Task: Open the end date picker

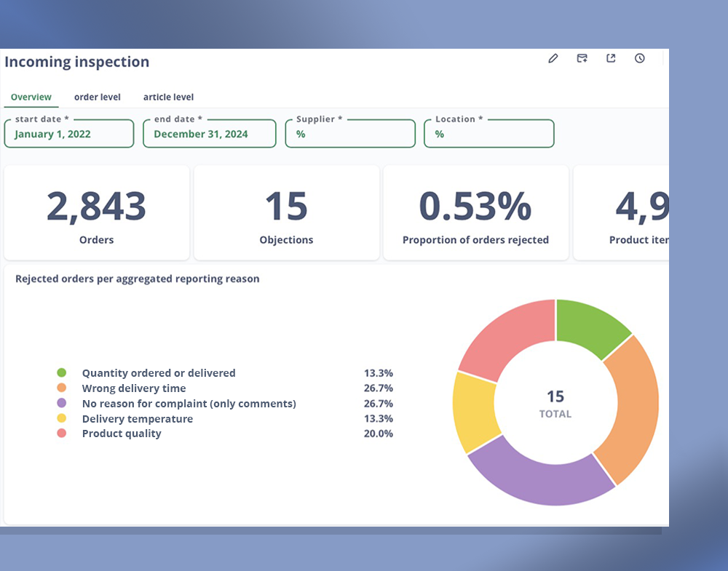Action: tap(209, 134)
